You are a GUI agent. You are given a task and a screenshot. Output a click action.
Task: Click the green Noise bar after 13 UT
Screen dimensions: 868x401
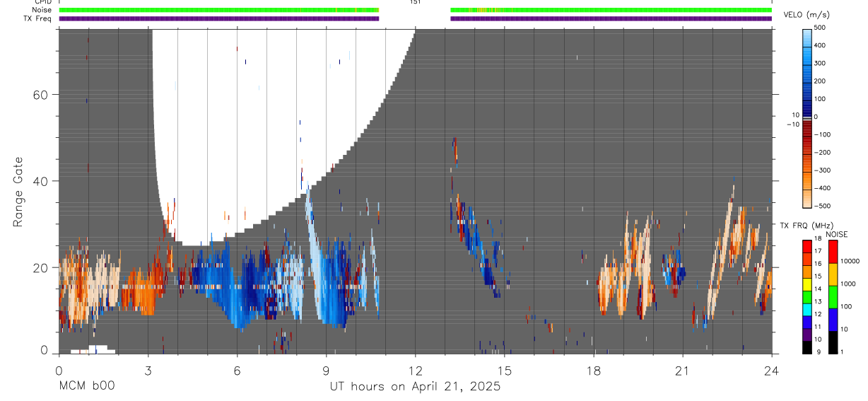point(611,11)
